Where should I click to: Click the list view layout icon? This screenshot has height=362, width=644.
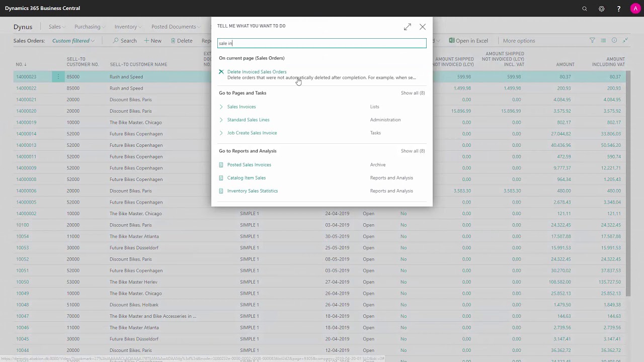[603, 40]
